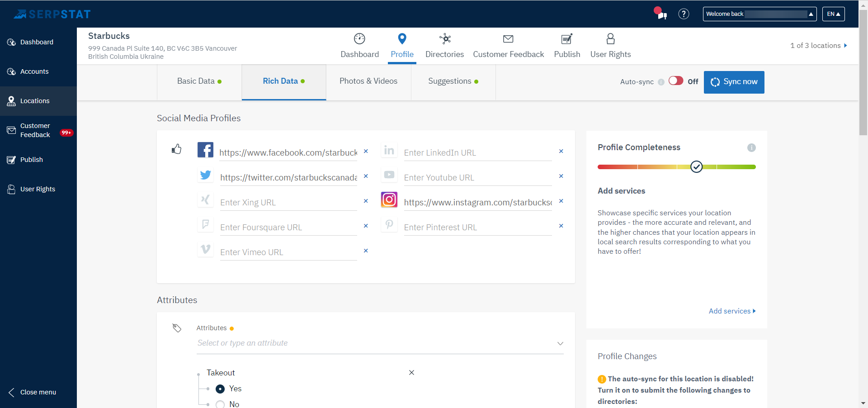
Task: Switch to the Photos & Videos tab
Action: tap(368, 82)
